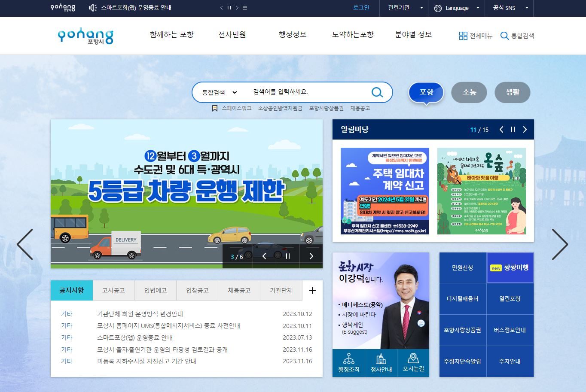The width and height of the screenshot is (586, 392).
Task: Open the 통합검색 category dropdown
Action: click(218, 92)
